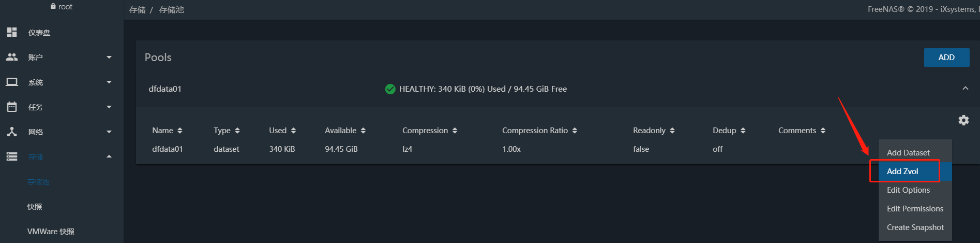The image size is (980, 243).
Task: Click the green healthy status checkmark
Action: [x=390, y=89]
